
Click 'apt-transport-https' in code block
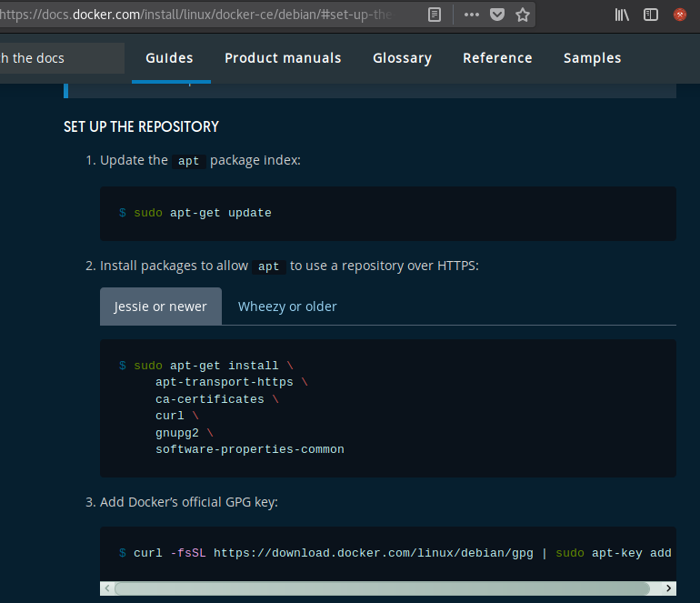pos(225,382)
